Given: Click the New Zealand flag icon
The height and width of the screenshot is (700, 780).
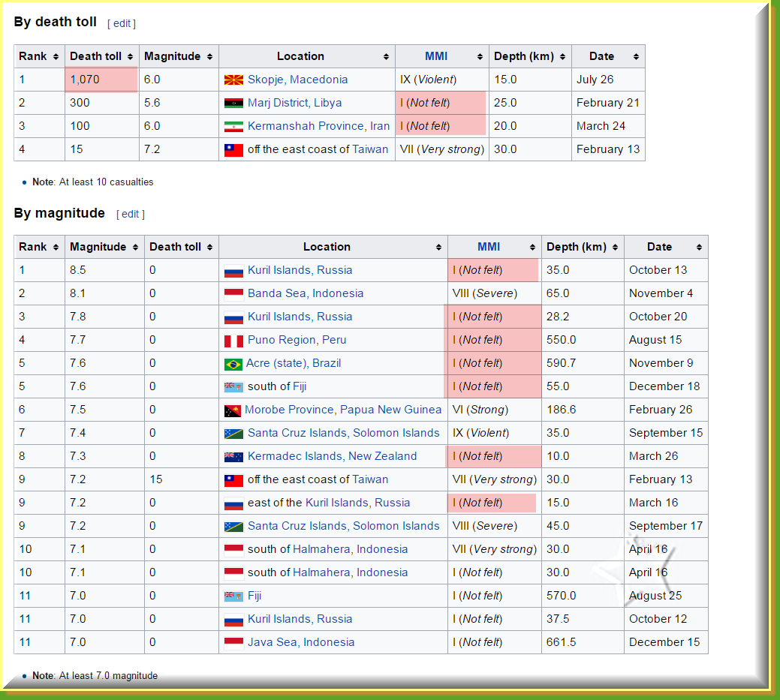Looking at the screenshot, I should click(x=233, y=457).
